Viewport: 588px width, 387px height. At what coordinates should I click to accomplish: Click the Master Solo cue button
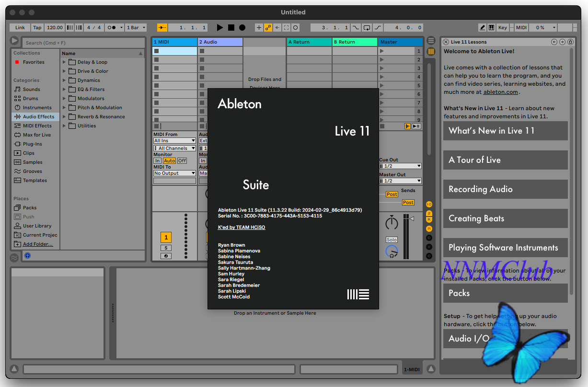point(392,240)
